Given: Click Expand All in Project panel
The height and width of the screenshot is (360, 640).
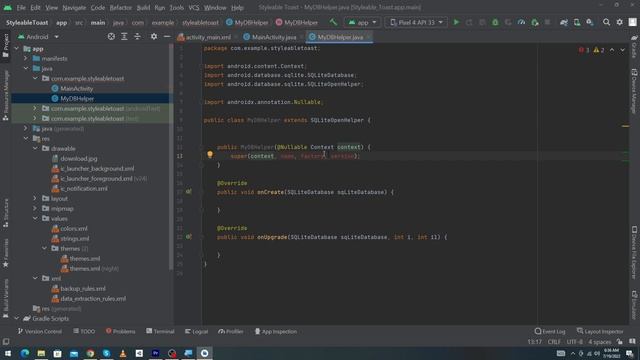Looking at the screenshot, I should pyautogui.click(x=124, y=37).
